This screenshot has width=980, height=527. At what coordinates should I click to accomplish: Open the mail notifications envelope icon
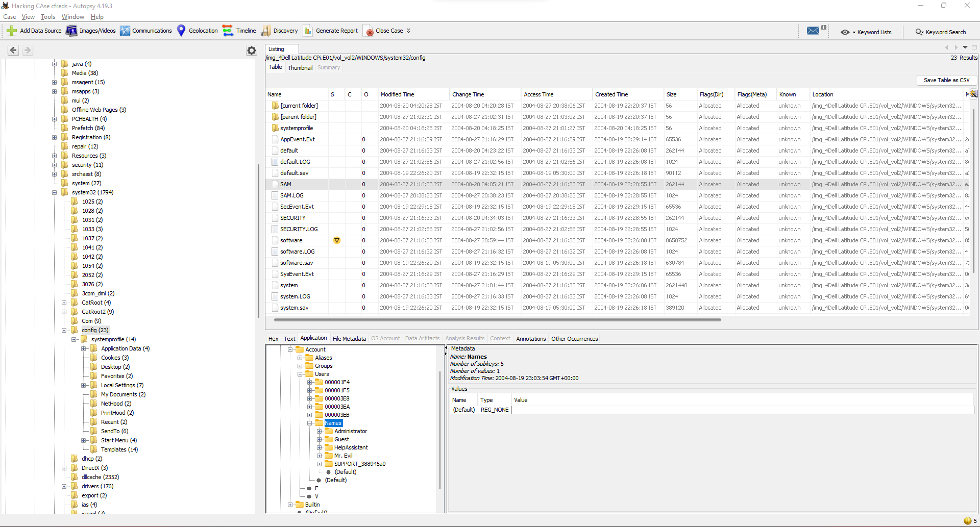click(x=813, y=31)
